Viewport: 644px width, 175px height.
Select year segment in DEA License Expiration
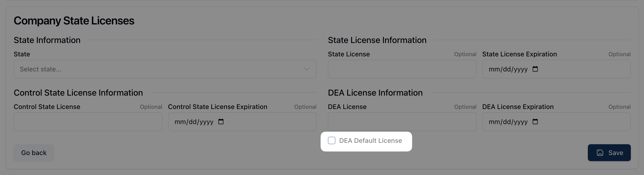pyautogui.click(x=521, y=122)
